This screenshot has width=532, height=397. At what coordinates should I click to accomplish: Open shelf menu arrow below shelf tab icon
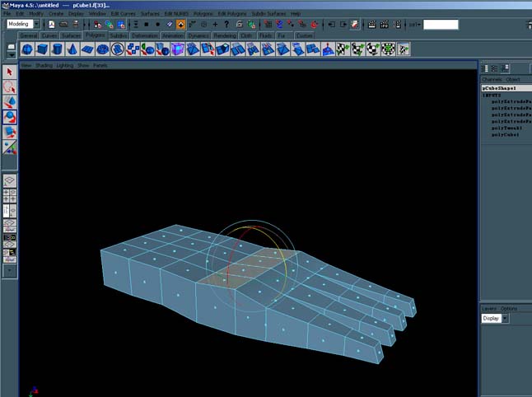(12, 54)
